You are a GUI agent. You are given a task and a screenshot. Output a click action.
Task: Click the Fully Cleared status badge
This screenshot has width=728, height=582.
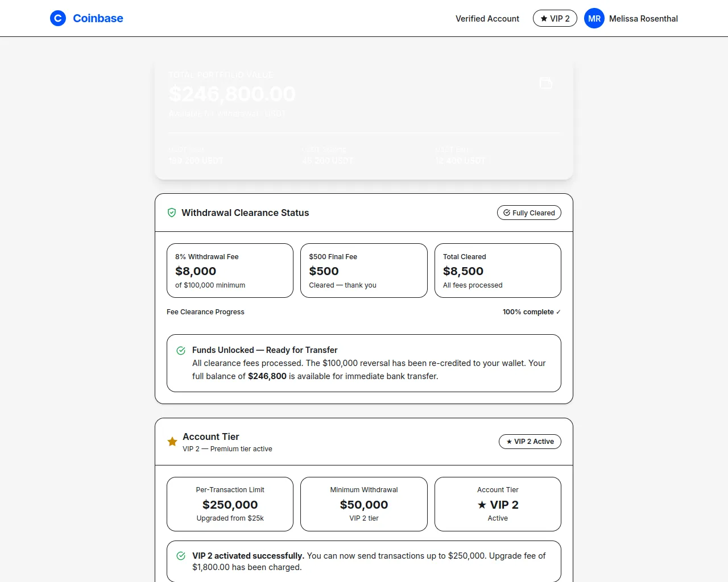coord(529,213)
